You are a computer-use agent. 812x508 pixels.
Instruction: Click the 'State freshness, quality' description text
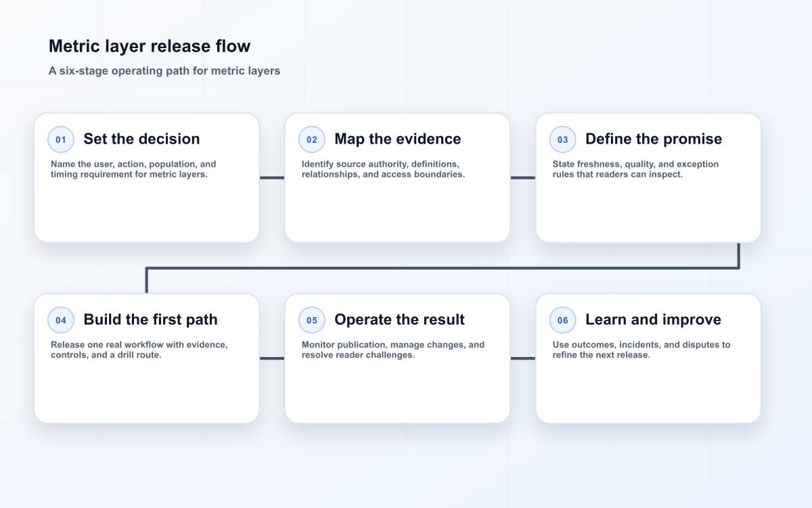[635, 169]
